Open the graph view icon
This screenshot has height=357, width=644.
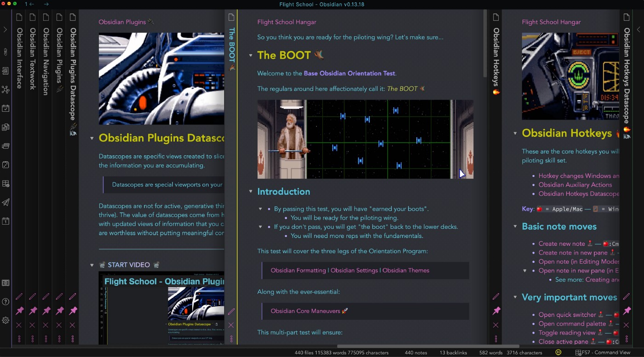click(x=6, y=90)
